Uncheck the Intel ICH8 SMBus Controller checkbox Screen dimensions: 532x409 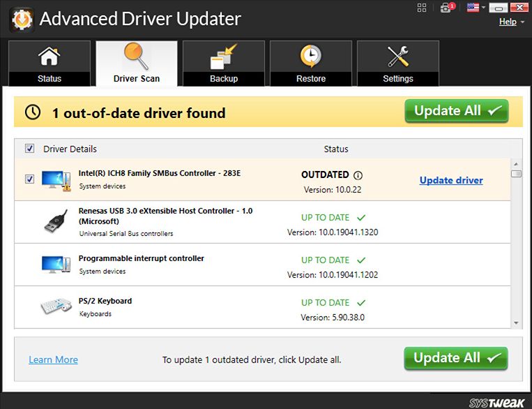pos(29,179)
